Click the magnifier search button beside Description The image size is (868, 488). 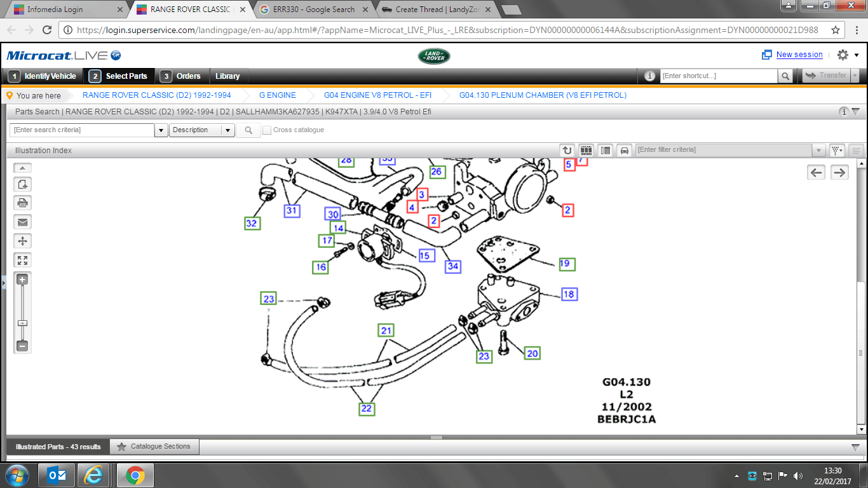pos(248,130)
